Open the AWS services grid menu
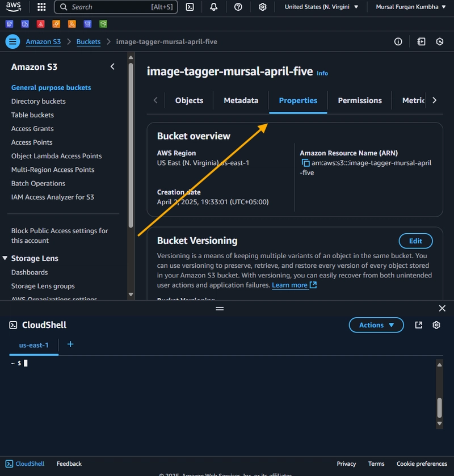 coord(41,7)
